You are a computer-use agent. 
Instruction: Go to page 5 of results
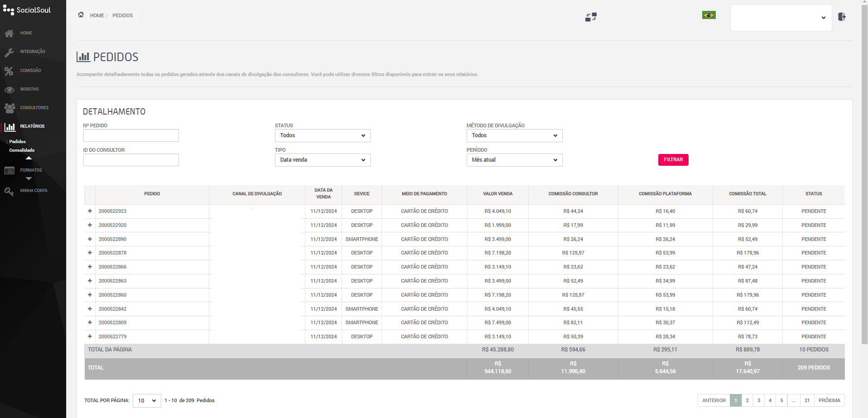pyautogui.click(x=781, y=400)
